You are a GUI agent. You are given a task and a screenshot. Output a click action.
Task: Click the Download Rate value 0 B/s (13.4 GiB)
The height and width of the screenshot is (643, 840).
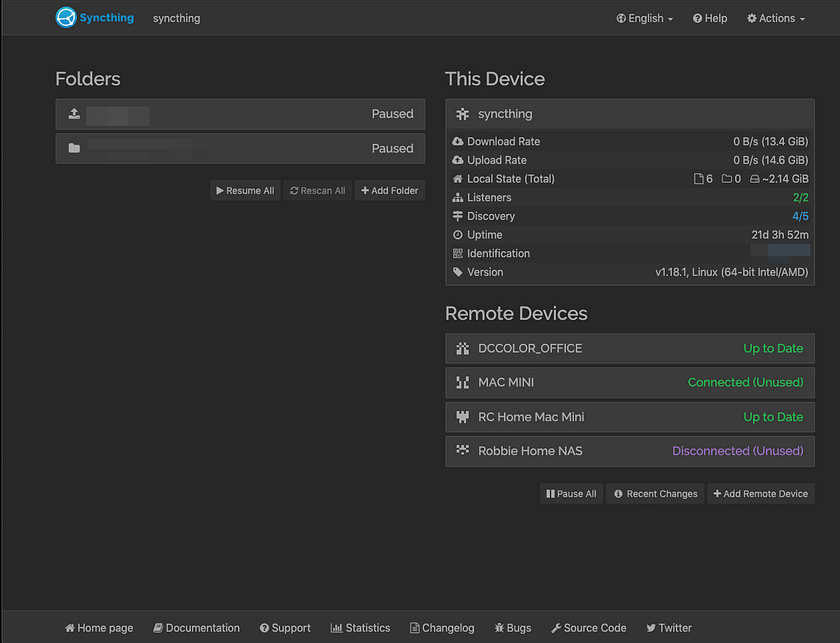coord(770,141)
